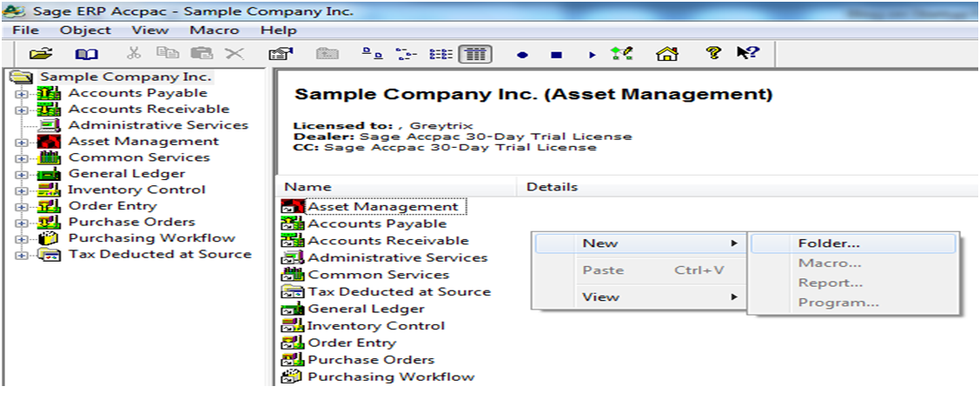Open the File menu
The image size is (980, 393).
click(x=25, y=30)
